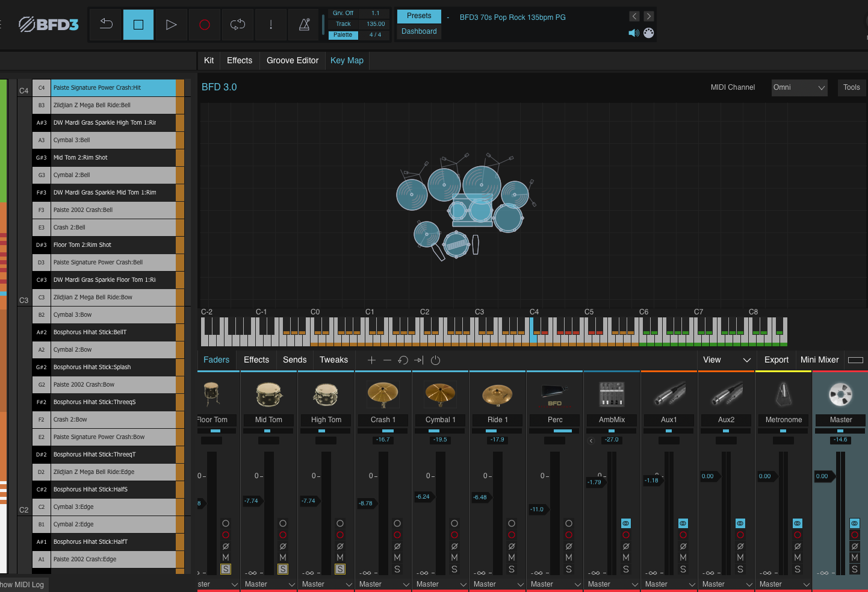The height and width of the screenshot is (592, 868).
Task: Toggle the loop button in the transport
Action: [238, 24]
